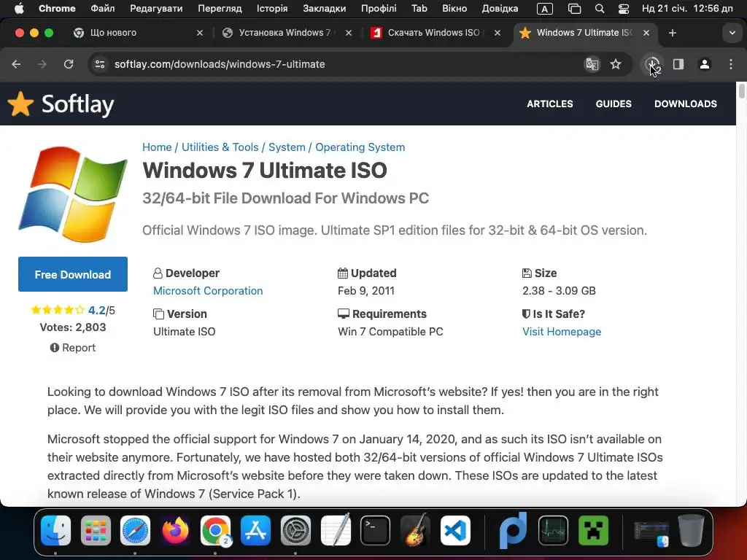Viewport: 747px width, 560px height.
Task: Click the Home breadcrumb
Action: pyautogui.click(x=157, y=147)
